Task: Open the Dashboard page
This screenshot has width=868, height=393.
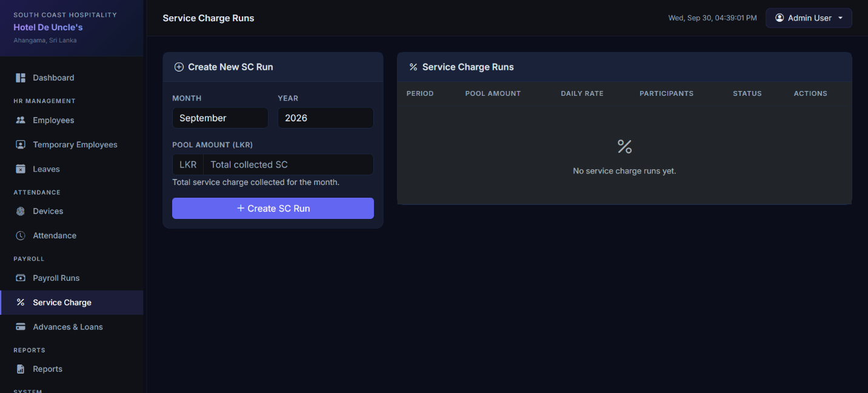Action: (x=72, y=78)
